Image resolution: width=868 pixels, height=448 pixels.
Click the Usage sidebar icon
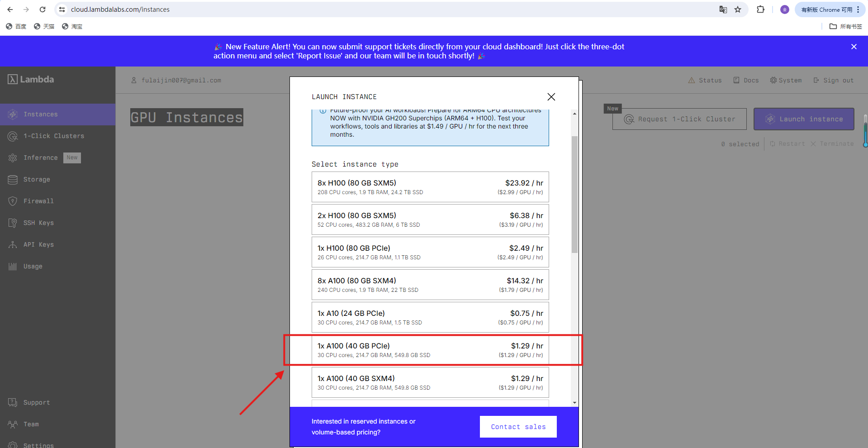click(13, 267)
